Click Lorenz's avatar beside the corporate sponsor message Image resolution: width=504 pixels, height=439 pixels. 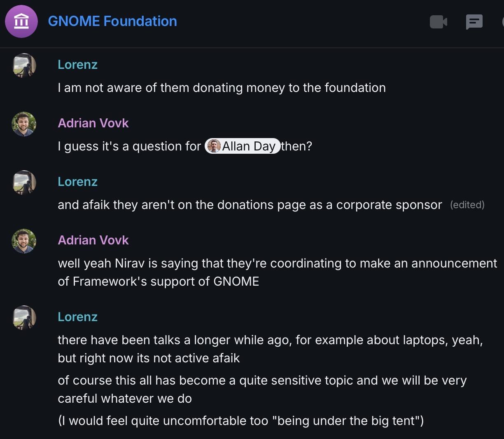[x=24, y=183]
